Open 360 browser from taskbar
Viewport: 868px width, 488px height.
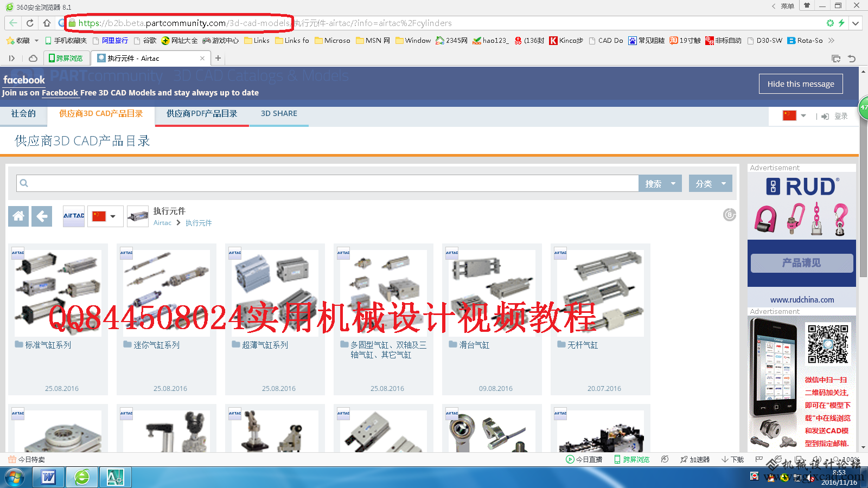pyautogui.click(x=82, y=478)
